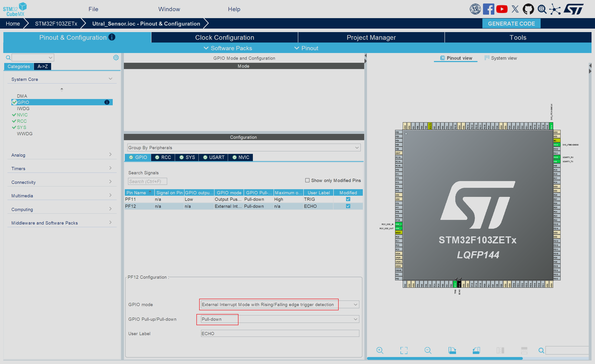Open the GitHub icon link
The width and height of the screenshot is (595, 364).
[528, 9]
